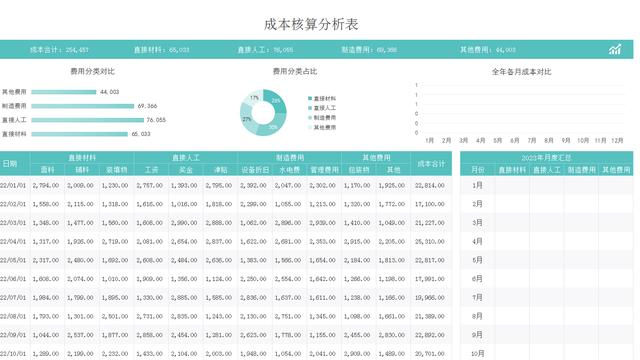Image resolution: width=640 pixels, height=360 pixels.
Task: Click the total cell 22,814.00
Action: [x=430, y=185]
